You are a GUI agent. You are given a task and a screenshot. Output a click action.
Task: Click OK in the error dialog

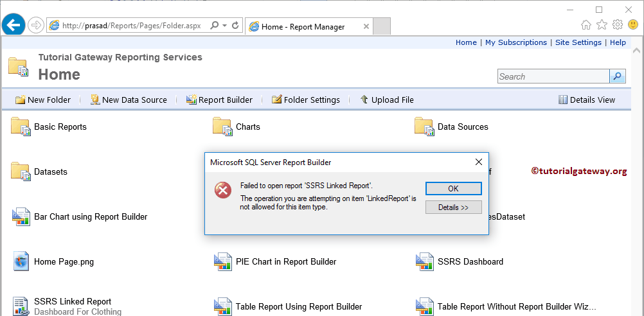[453, 188]
